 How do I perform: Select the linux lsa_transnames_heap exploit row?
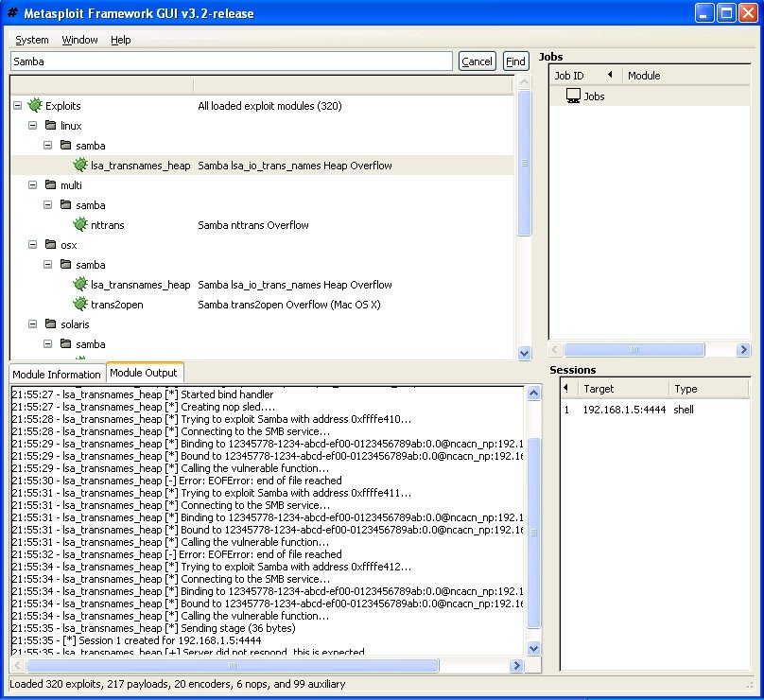262,166
